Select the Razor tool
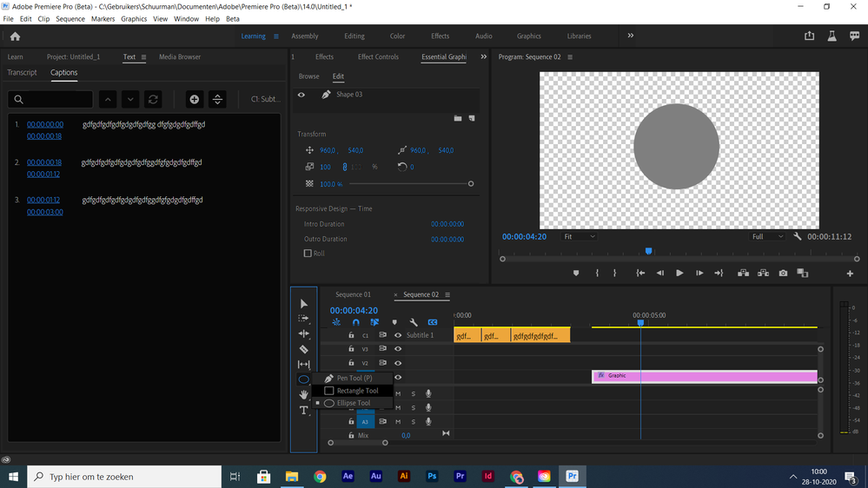Screen dimensions: 868x488 tap(303, 349)
